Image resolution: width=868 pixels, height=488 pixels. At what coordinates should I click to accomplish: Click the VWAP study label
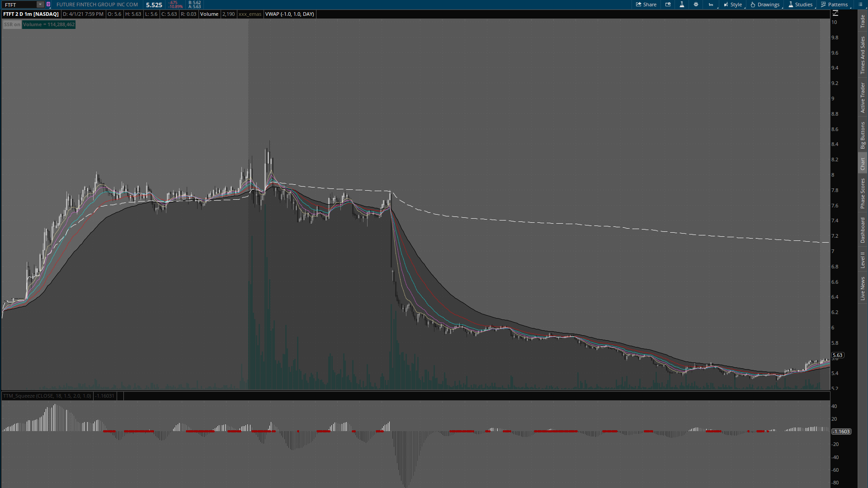click(x=289, y=14)
